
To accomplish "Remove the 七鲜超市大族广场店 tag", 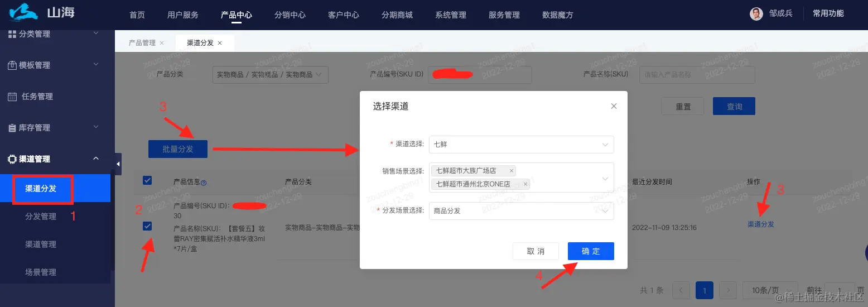I will coord(512,171).
